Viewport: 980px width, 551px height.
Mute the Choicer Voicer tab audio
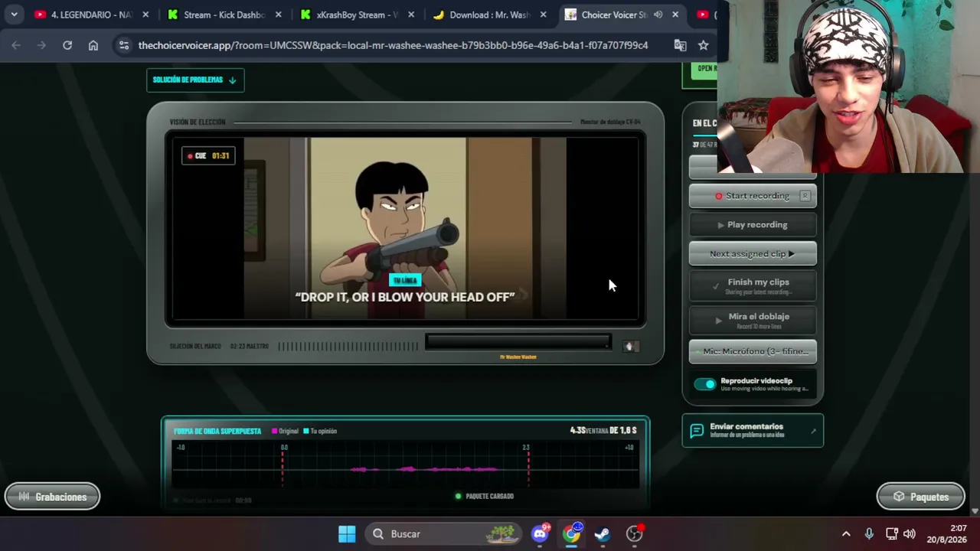pos(658,15)
